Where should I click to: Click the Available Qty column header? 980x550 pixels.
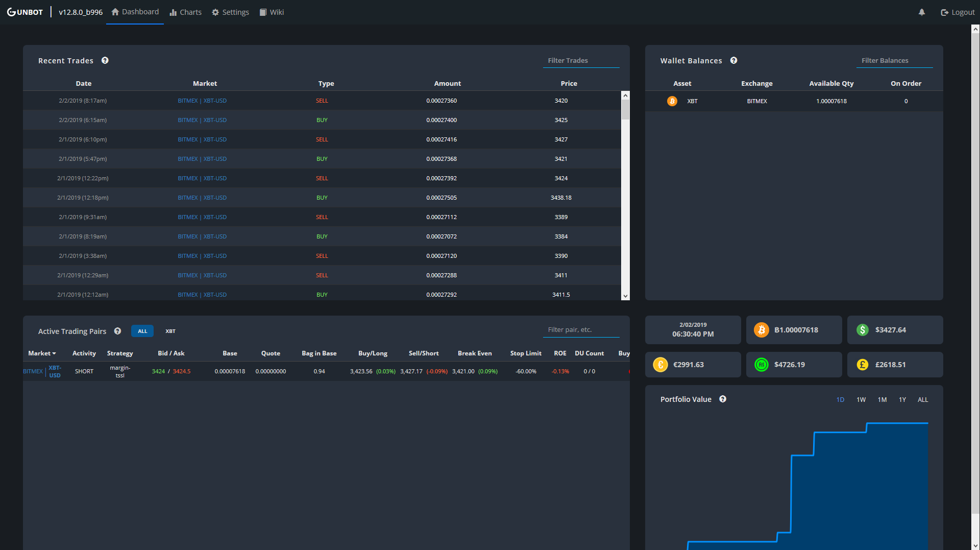tap(831, 83)
